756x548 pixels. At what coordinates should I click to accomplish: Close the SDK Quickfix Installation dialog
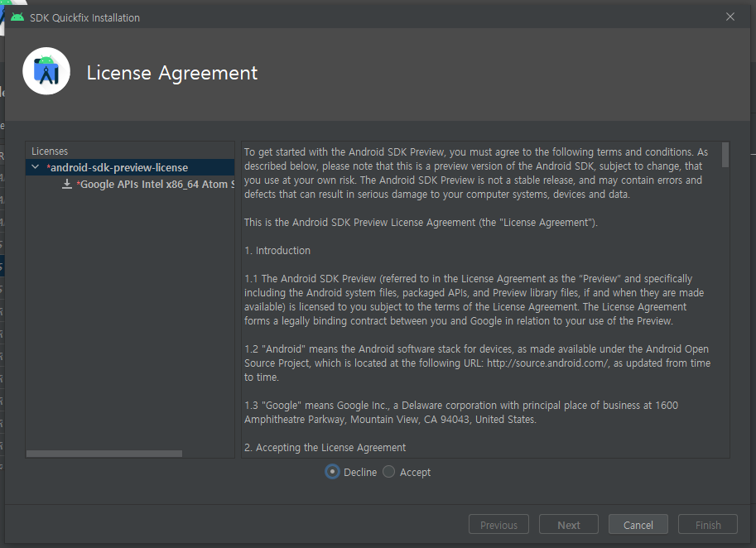tap(730, 17)
